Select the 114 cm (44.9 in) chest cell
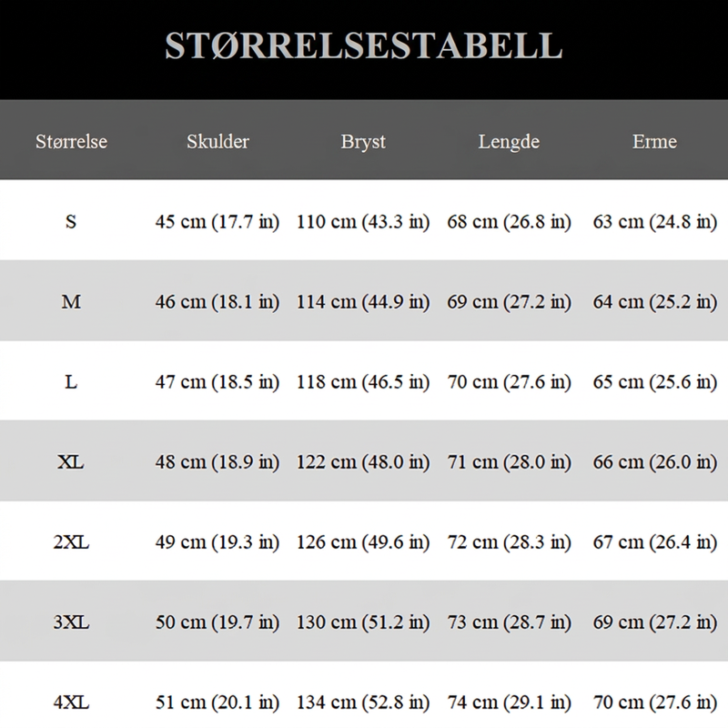Viewport: 728px width, 728px height. pyautogui.click(x=363, y=302)
